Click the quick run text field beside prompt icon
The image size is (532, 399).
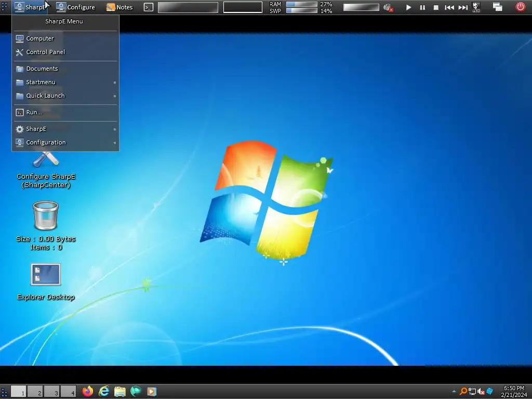(188, 7)
